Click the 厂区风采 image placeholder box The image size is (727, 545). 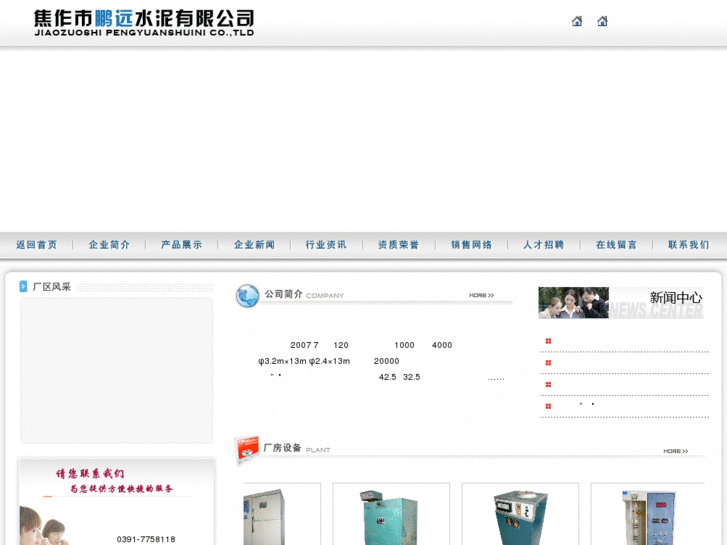click(117, 371)
